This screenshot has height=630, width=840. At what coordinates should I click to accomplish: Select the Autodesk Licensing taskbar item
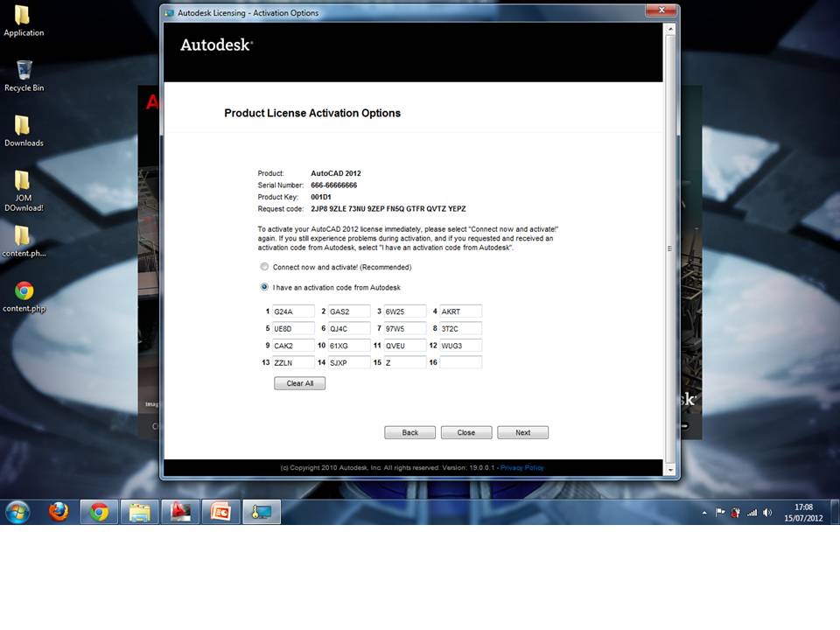(262, 512)
